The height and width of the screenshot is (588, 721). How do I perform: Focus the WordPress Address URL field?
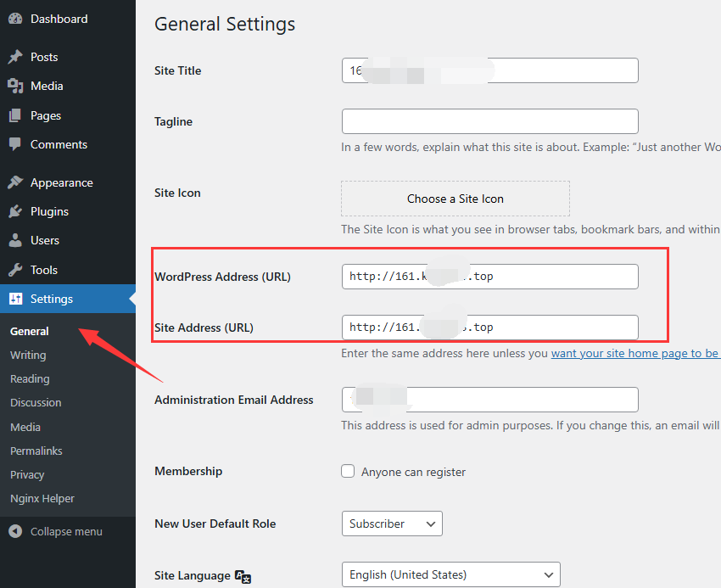coord(489,277)
